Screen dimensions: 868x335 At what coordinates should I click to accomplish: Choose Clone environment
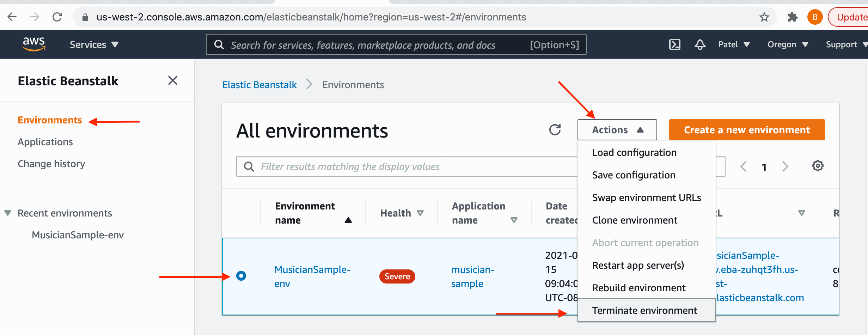pyautogui.click(x=647, y=220)
